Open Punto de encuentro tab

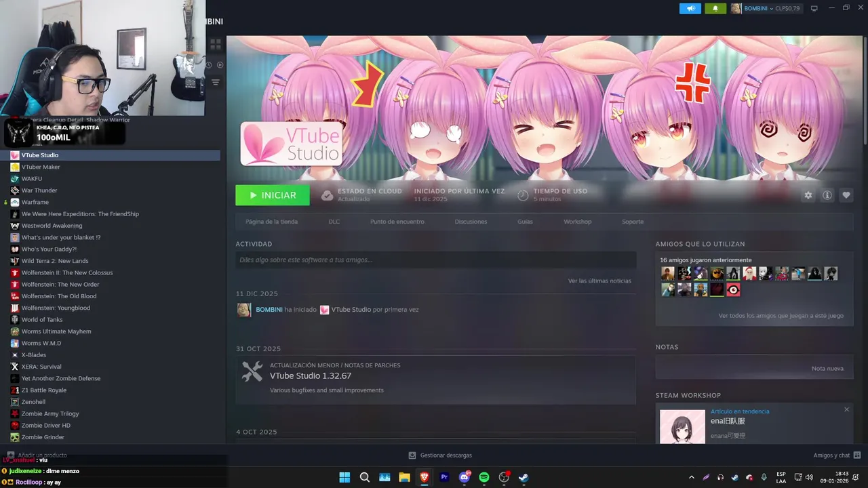397,222
